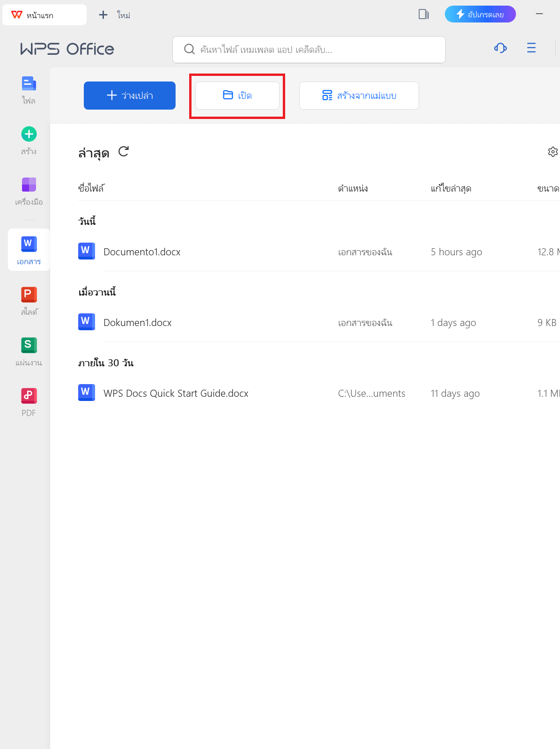The width and height of the screenshot is (560, 749).
Task: Click the '9 KB' size cell
Action: (547, 323)
